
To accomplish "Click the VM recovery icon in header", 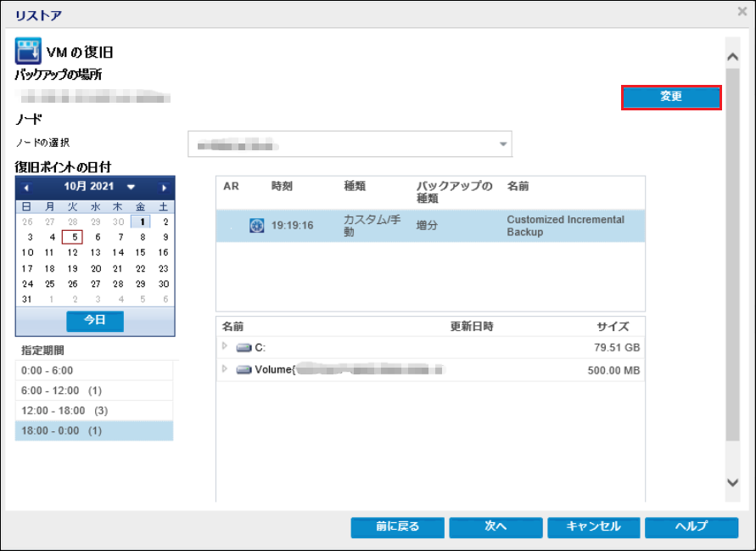I will click(x=28, y=51).
